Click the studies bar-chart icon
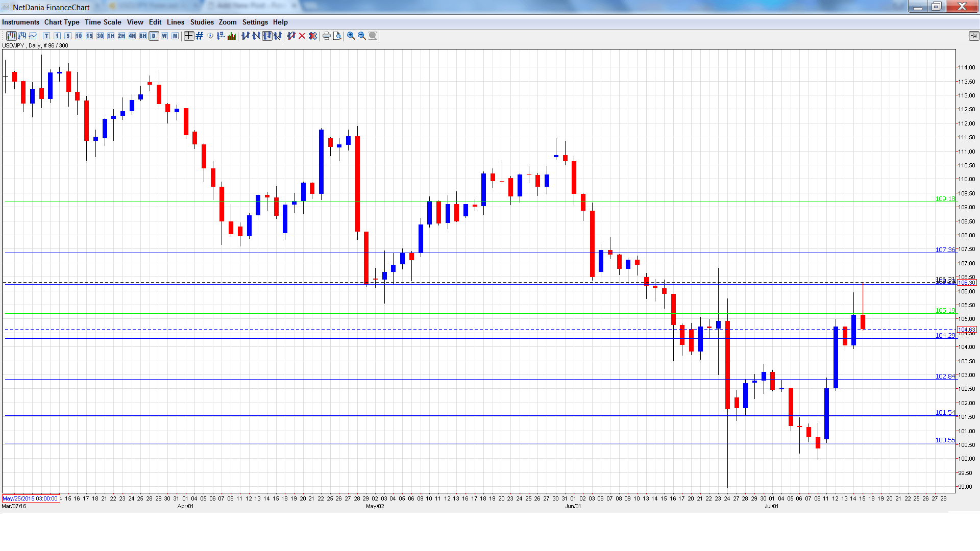 point(232,36)
